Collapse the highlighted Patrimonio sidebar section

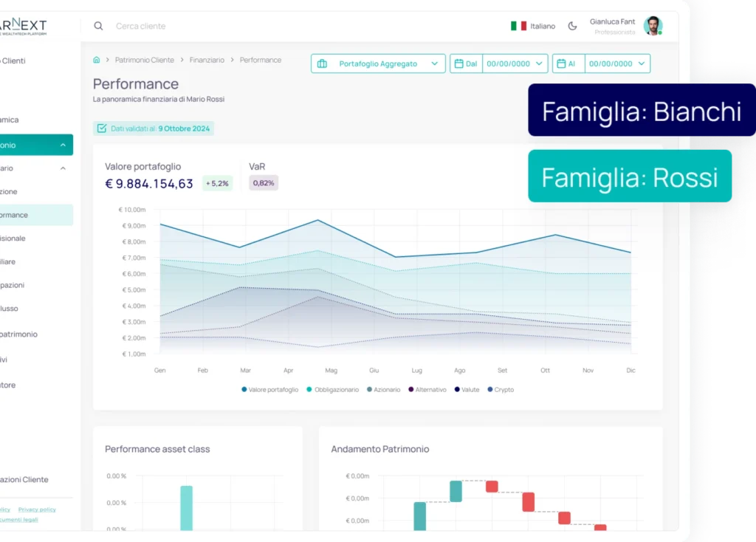tap(63, 145)
